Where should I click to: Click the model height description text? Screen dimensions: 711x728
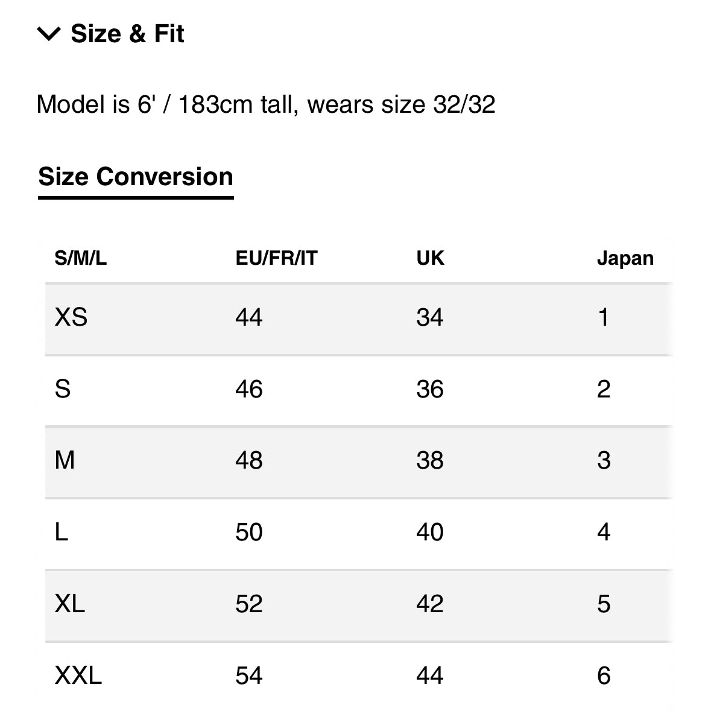click(266, 105)
